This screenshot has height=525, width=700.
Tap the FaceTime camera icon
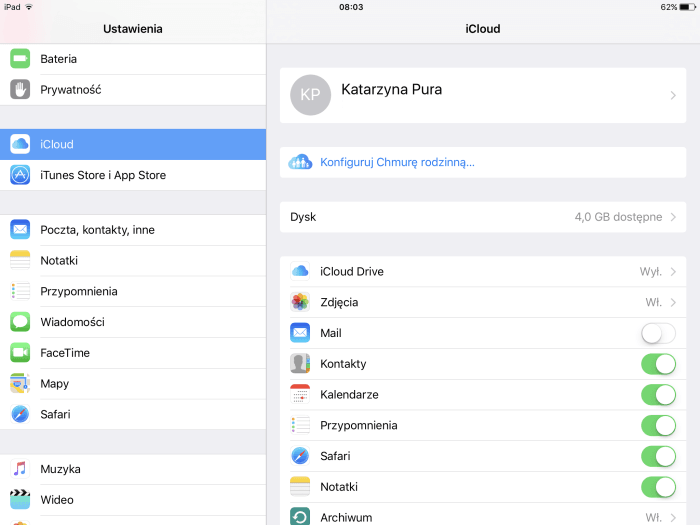20,353
